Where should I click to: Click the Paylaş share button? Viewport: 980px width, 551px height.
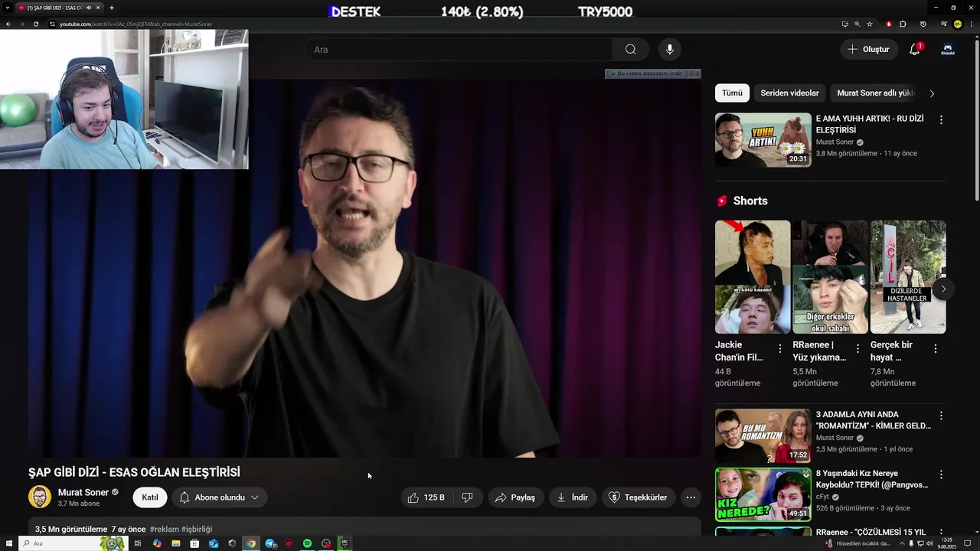click(515, 497)
